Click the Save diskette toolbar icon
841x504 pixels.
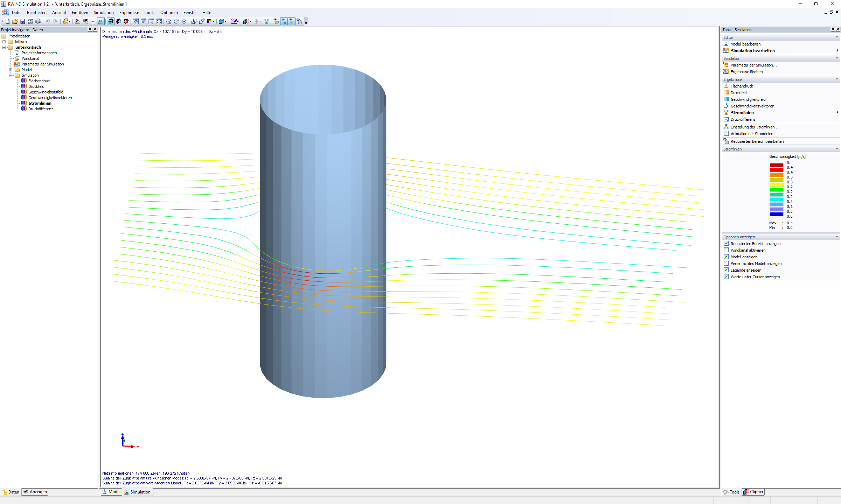click(x=22, y=22)
